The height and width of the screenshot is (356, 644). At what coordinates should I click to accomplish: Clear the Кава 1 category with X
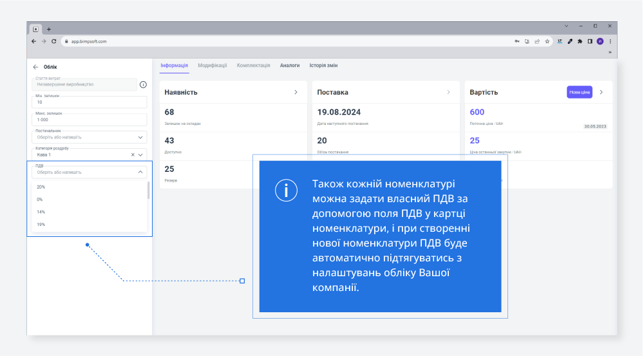133,155
